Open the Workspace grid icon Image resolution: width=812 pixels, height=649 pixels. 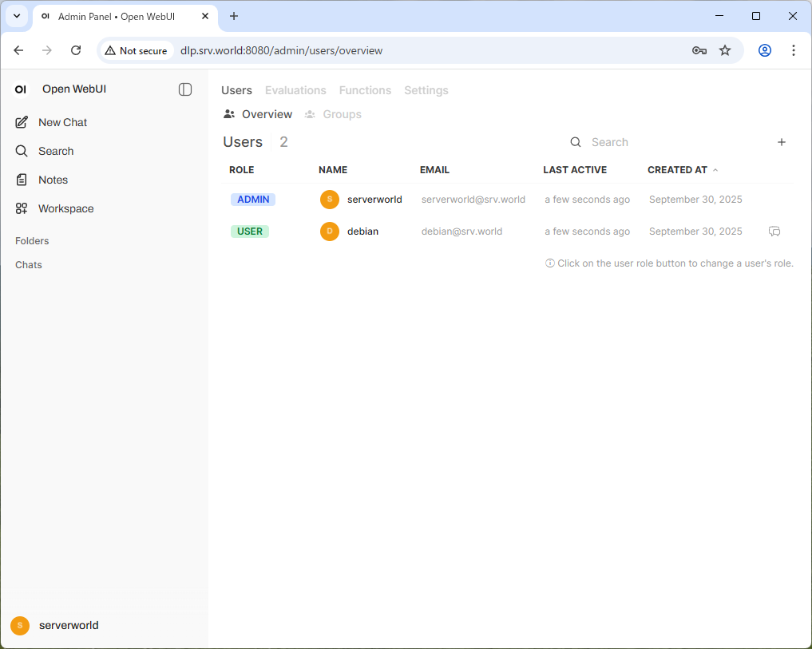tap(22, 208)
